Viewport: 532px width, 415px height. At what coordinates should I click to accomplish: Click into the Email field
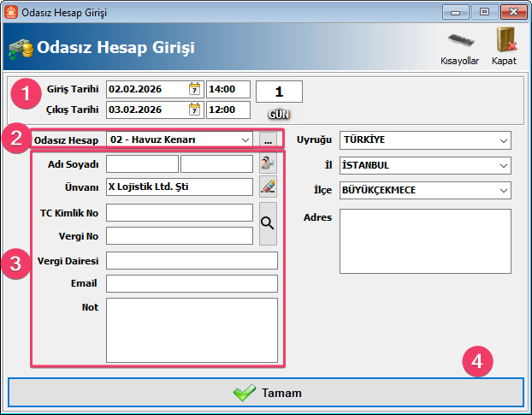coord(192,283)
